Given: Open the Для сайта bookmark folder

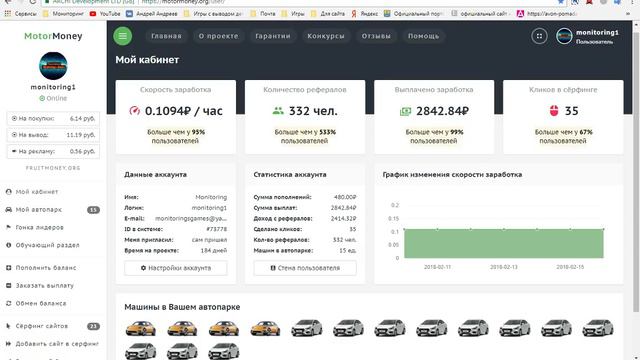Looking at the screenshot, I should pos(328,13).
